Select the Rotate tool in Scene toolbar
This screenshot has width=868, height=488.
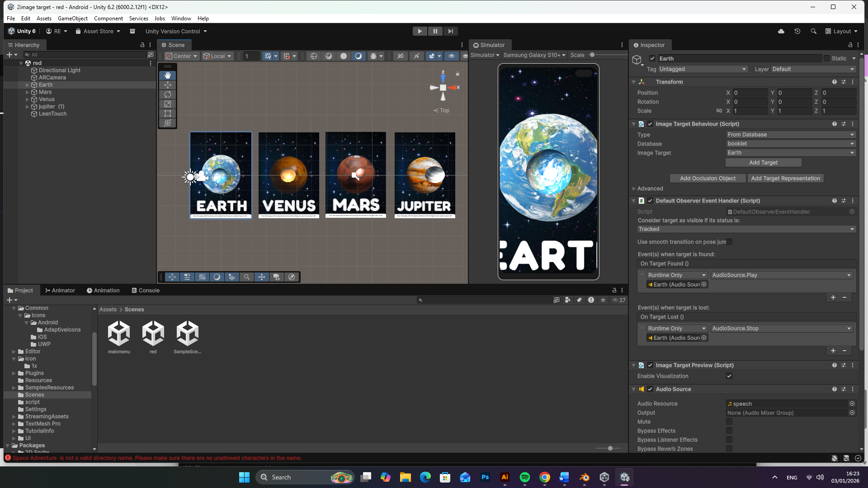(168, 94)
